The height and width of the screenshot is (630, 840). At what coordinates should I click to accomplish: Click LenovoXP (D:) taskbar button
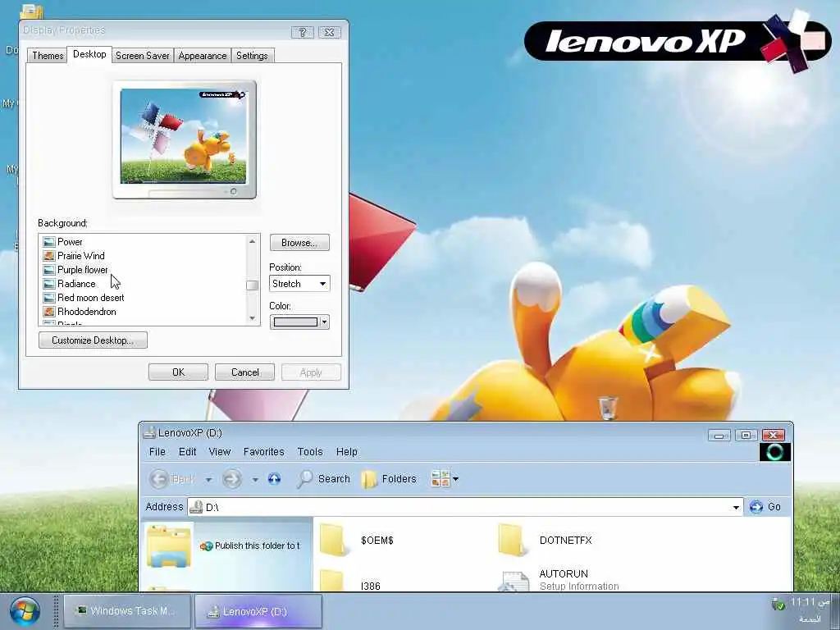click(258, 610)
